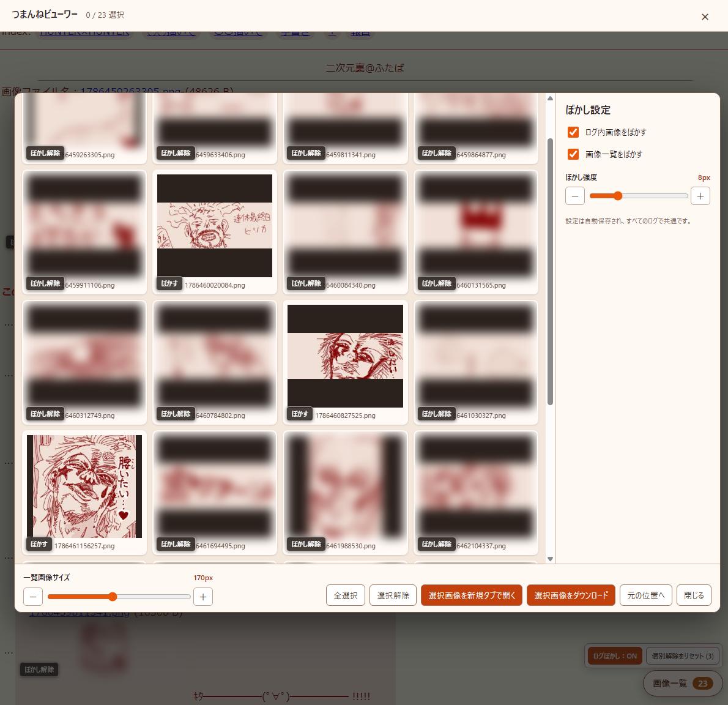Click the 元の位置へ button
The width and height of the screenshot is (728, 705).
(x=646, y=595)
